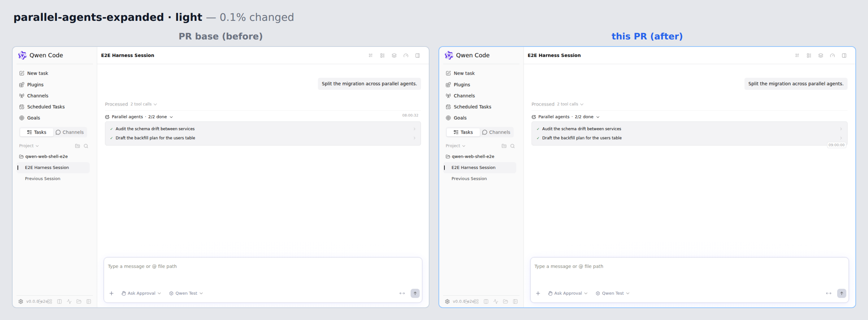
Task: Click the list view icon in after window header
Action: point(809,55)
